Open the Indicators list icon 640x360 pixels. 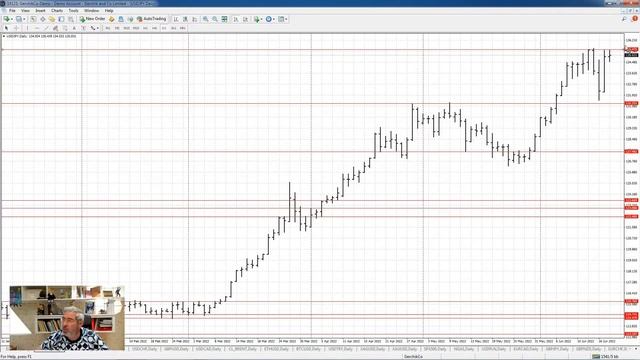256,19
